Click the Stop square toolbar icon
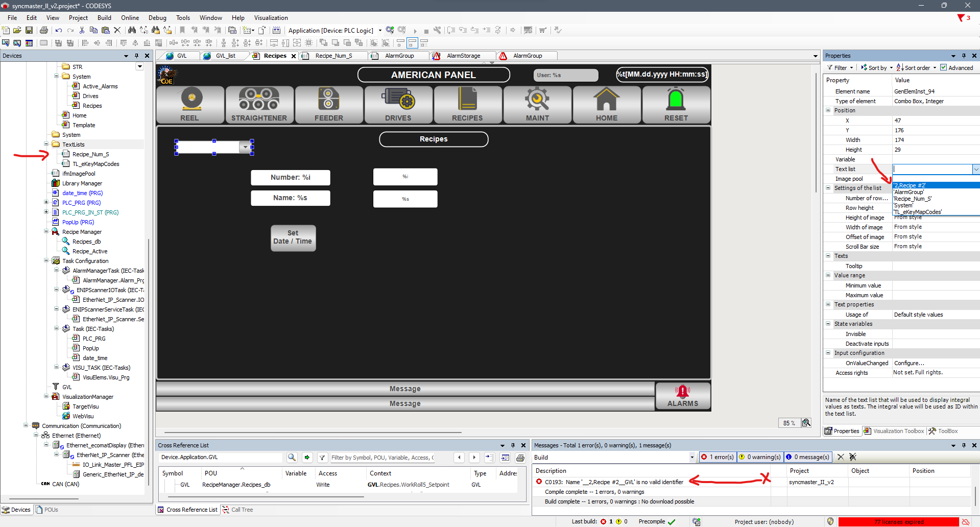The image size is (980, 527). point(426,31)
